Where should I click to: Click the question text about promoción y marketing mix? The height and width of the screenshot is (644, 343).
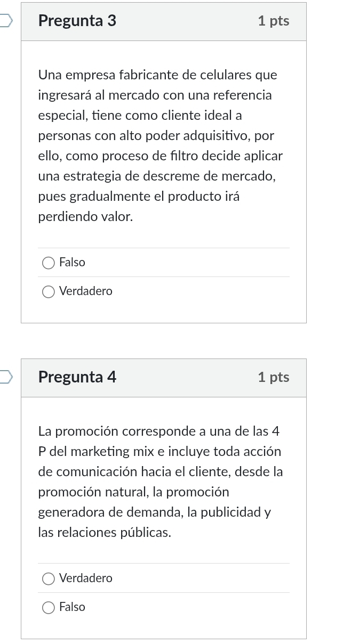point(160,479)
